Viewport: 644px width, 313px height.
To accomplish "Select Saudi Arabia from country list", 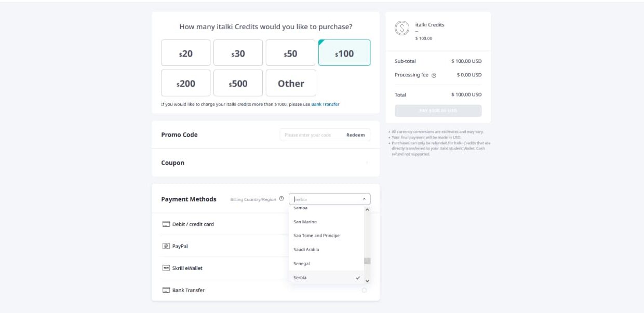I will (306, 250).
